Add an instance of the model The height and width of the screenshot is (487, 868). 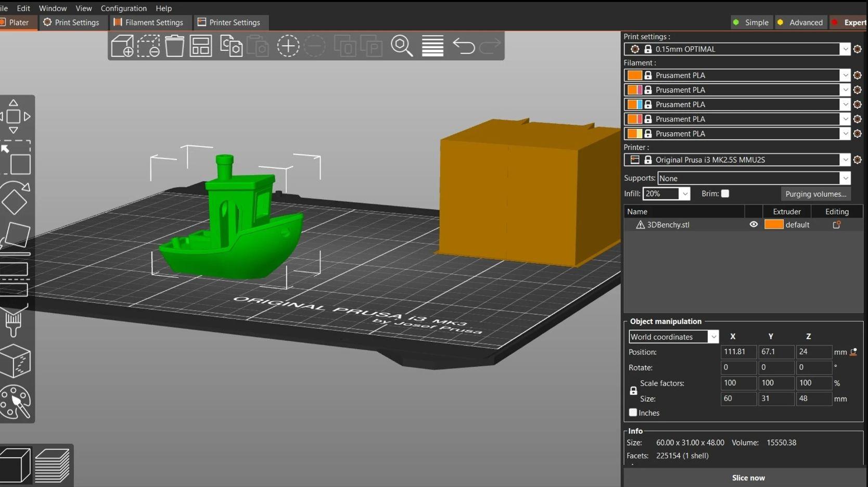point(288,46)
